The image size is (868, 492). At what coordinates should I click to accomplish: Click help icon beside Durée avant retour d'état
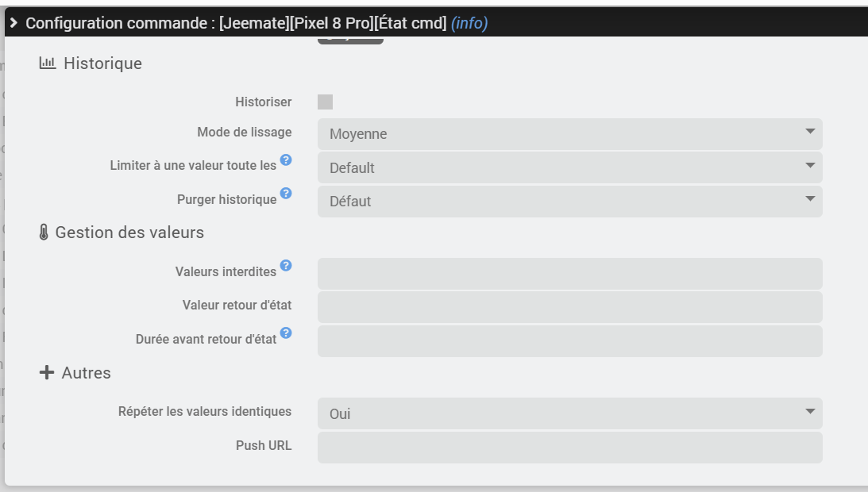pyautogui.click(x=286, y=333)
